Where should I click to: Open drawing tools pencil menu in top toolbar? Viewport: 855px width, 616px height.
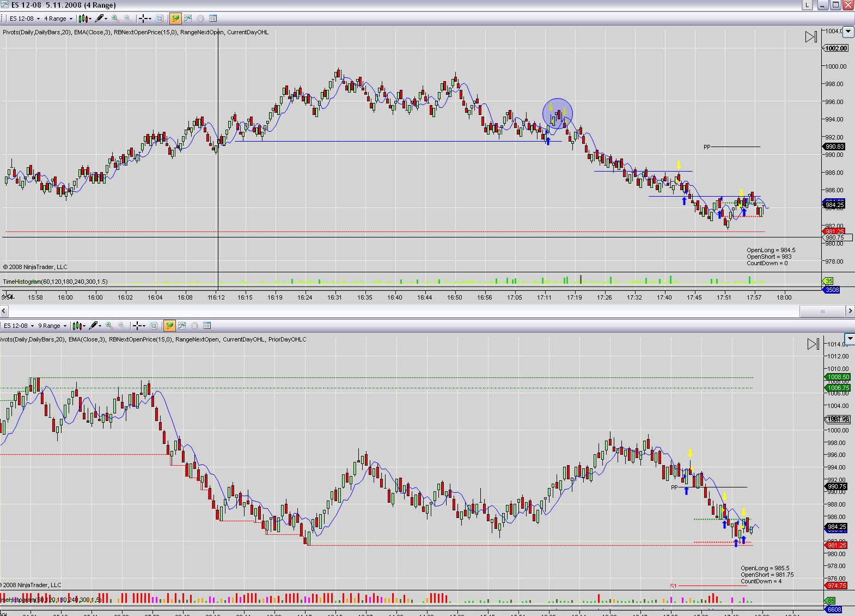[101, 19]
